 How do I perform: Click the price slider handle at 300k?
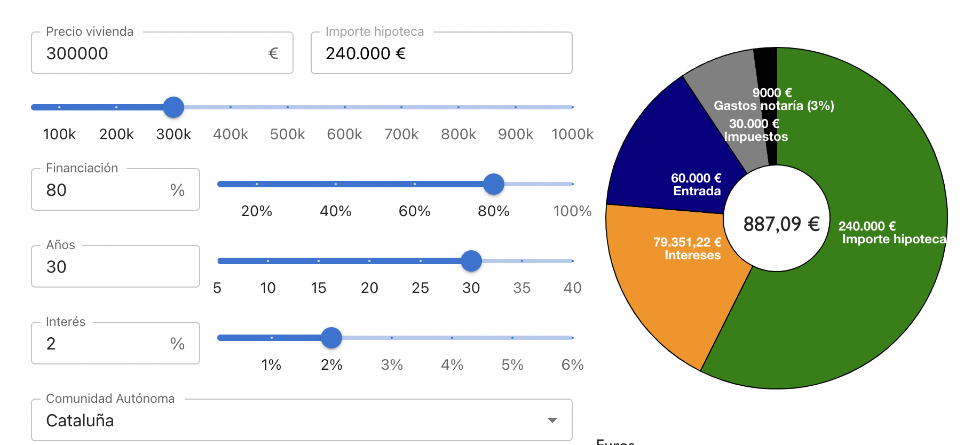(173, 107)
